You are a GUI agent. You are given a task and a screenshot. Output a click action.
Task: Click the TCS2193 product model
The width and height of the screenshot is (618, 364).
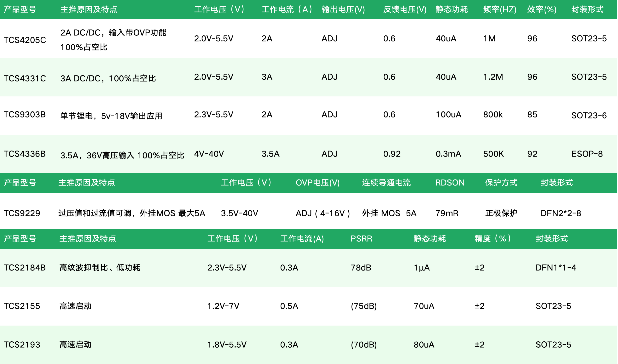pyautogui.click(x=22, y=345)
